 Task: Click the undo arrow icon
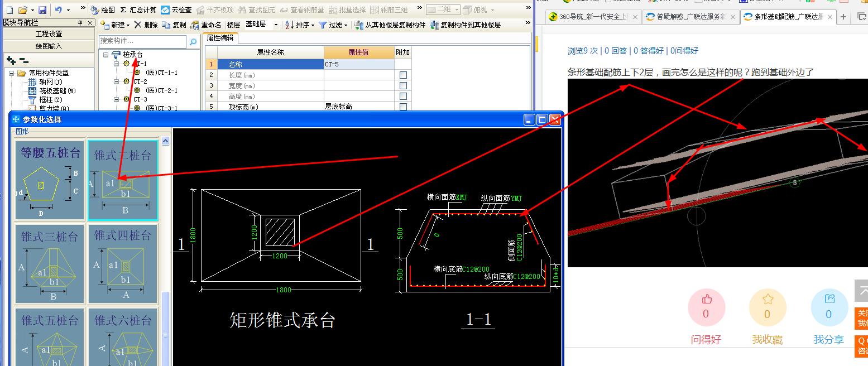(59, 10)
